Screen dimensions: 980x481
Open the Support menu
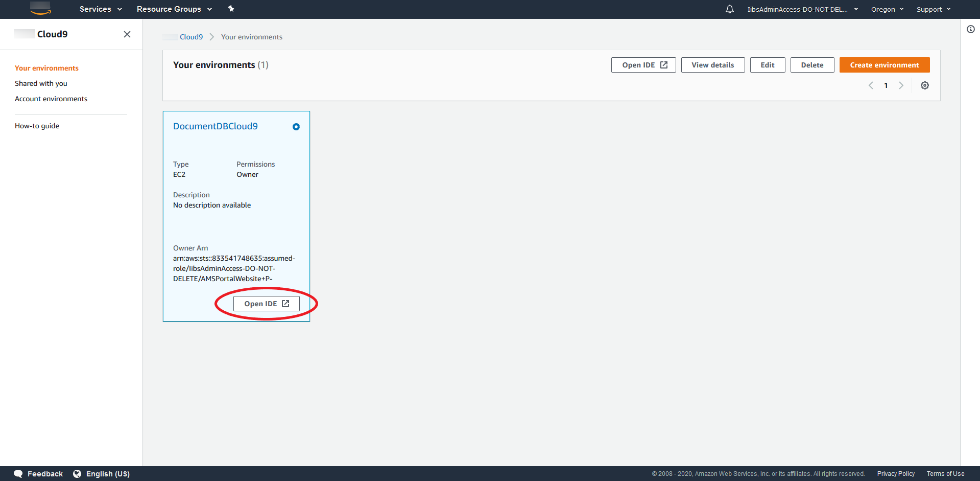(x=933, y=9)
